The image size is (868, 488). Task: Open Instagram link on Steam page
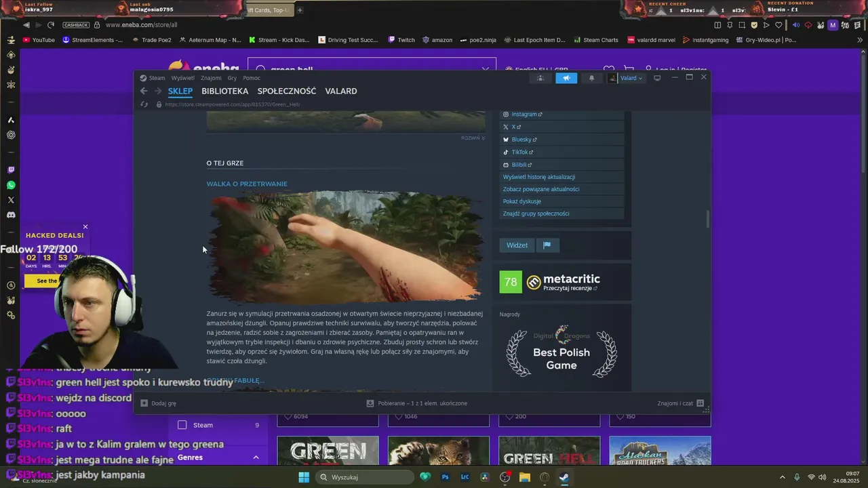pos(523,115)
